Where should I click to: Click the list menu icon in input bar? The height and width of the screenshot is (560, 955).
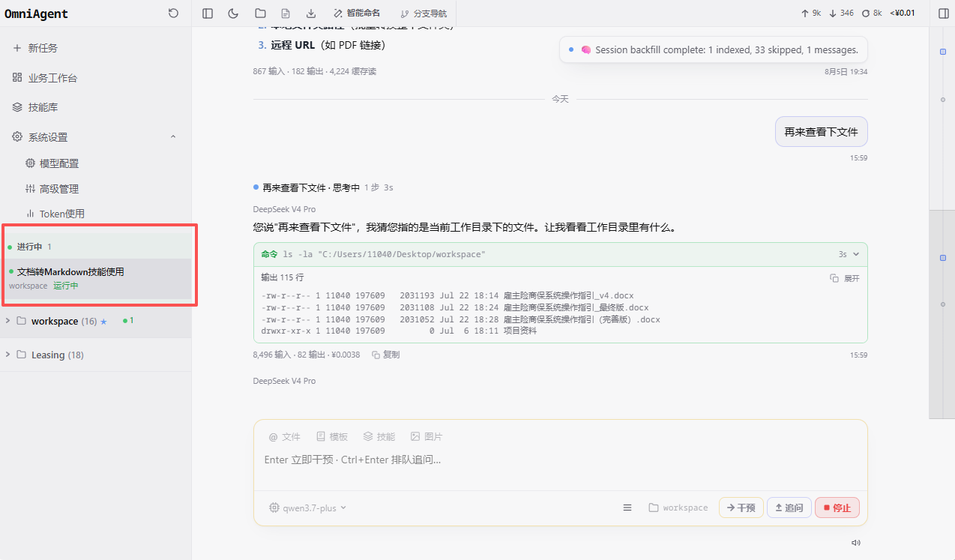click(627, 508)
